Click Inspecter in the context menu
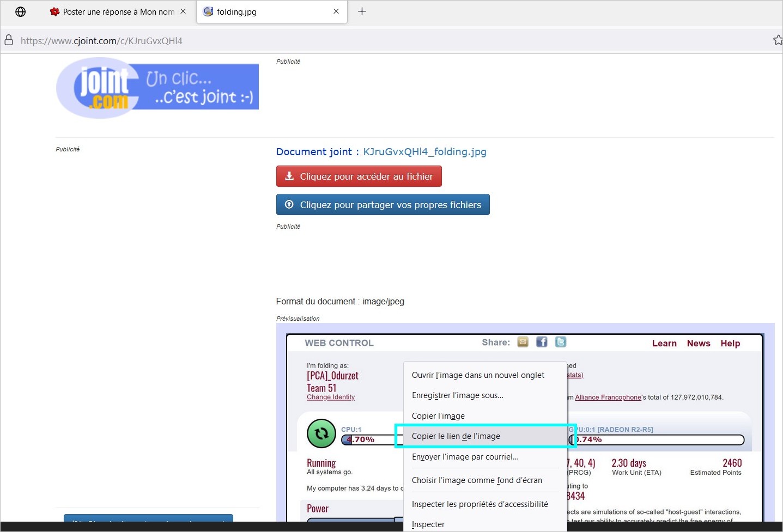The image size is (783, 532). (x=428, y=524)
